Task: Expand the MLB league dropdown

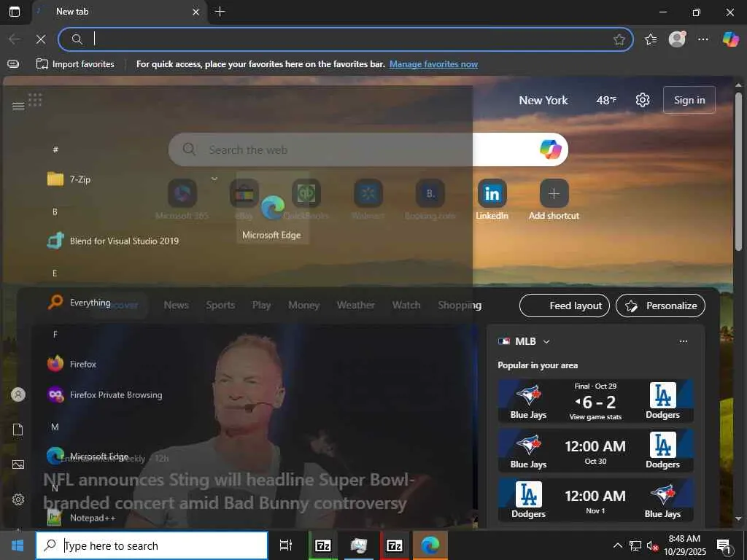Action: tap(546, 341)
